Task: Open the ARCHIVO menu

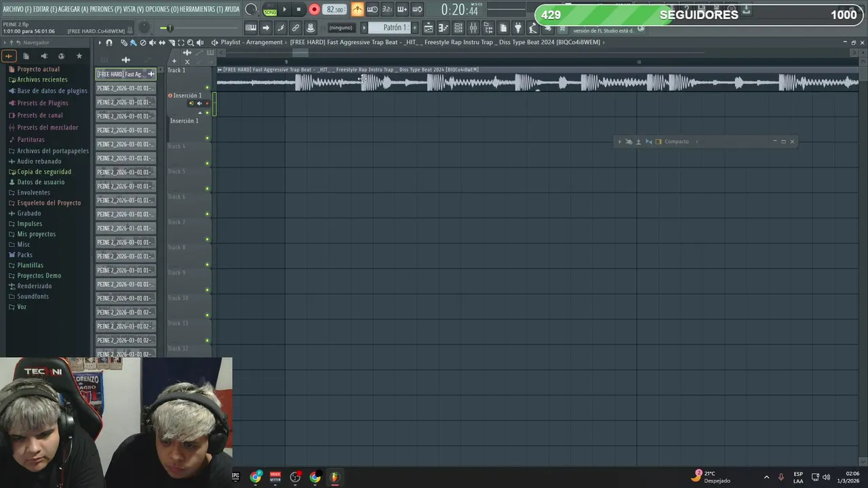Action: (x=17, y=9)
